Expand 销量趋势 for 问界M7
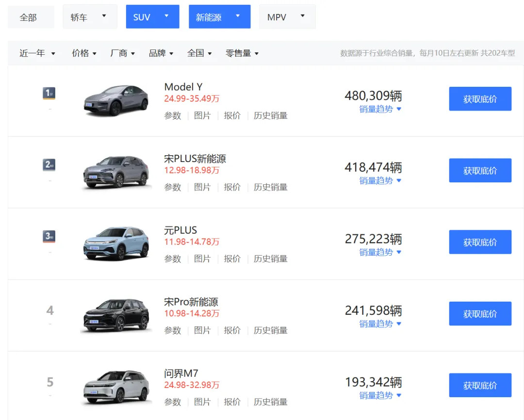This screenshot has height=420, width=524. point(380,395)
